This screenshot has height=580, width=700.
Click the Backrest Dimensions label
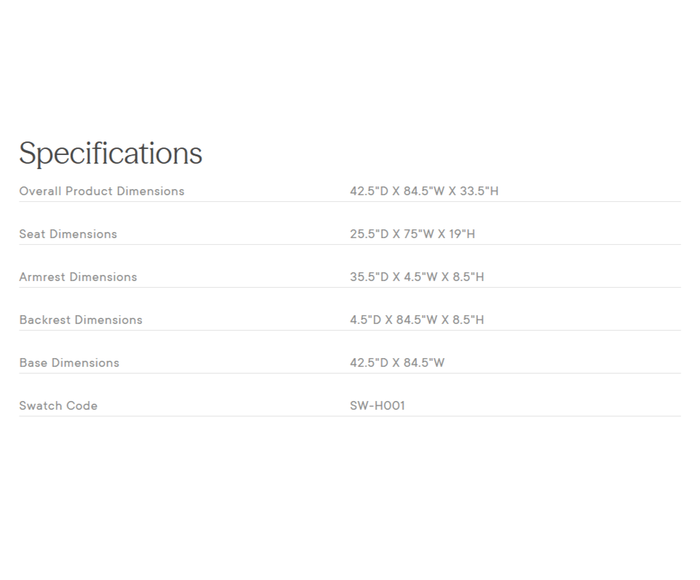[80, 320]
